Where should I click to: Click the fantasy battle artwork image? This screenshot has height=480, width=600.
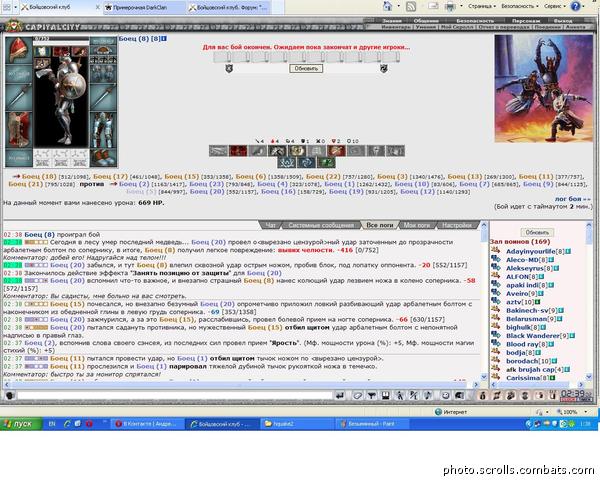click(x=543, y=88)
